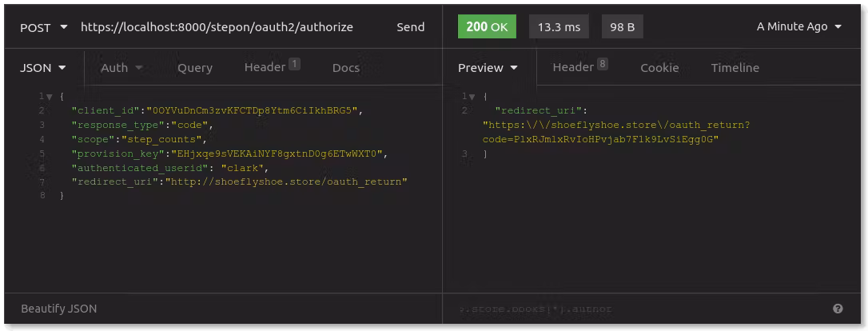Collapse the request JSON body fold arrow

[x=50, y=97]
